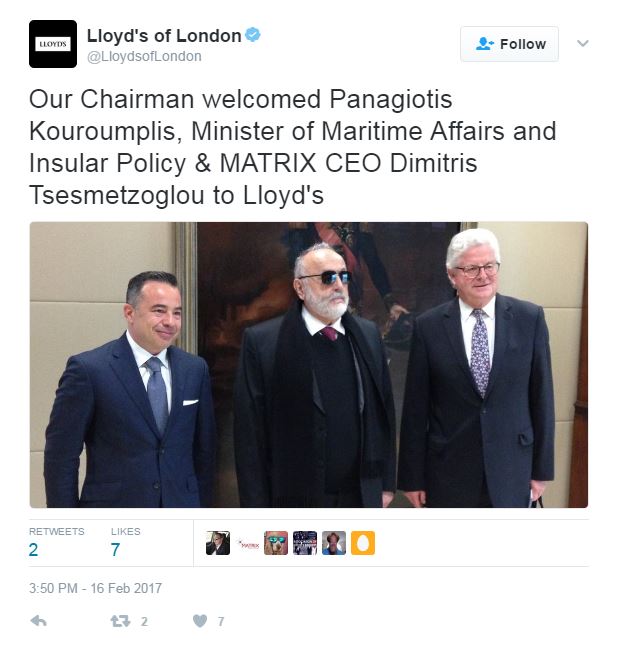Click the blue verified badge
624x650 pixels.
pyautogui.click(x=253, y=34)
